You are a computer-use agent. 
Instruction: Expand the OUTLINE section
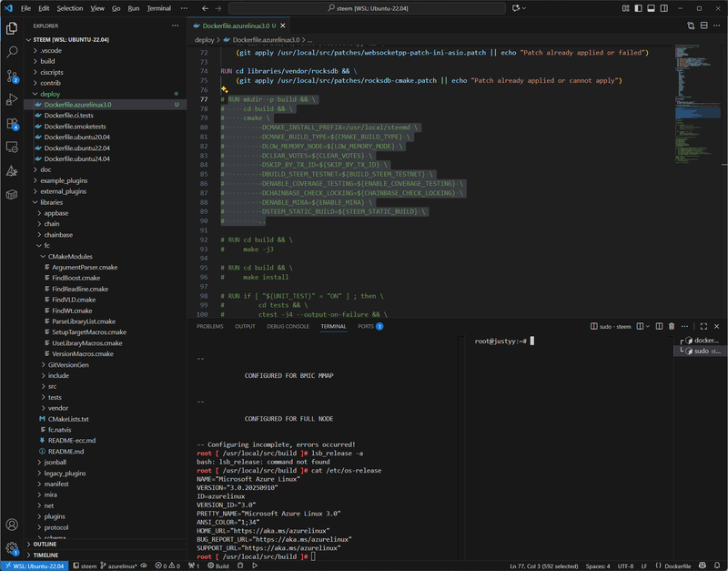[x=45, y=545]
